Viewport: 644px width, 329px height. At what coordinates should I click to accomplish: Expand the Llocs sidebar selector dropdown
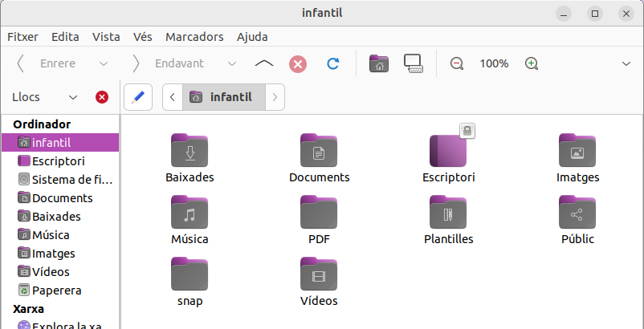pyautogui.click(x=73, y=97)
